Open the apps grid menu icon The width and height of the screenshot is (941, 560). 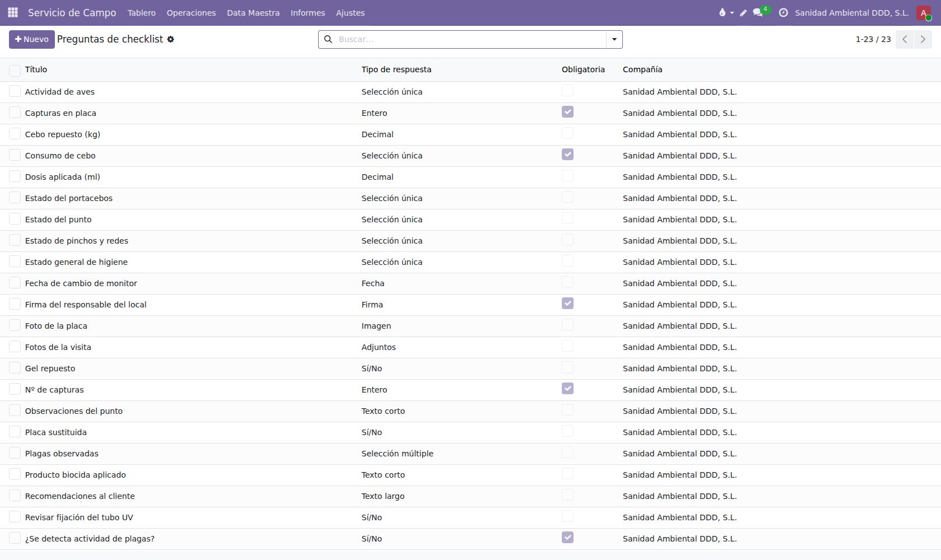coord(13,12)
